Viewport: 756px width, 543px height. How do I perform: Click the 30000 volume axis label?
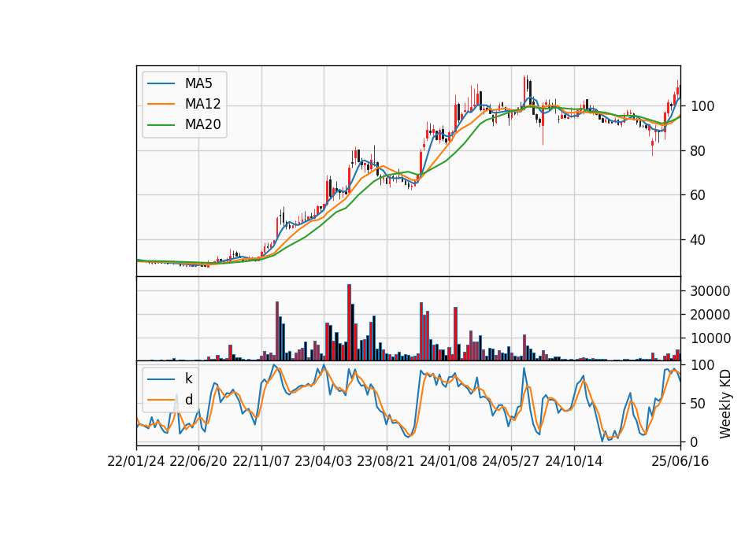tap(710, 291)
